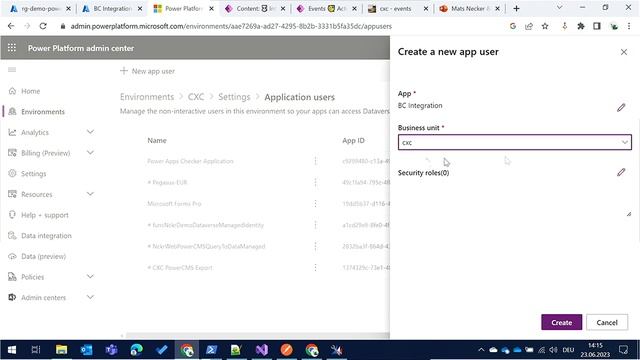Viewport: 640px width, 360px height.
Task: Expand the Analytics section
Action: point(90,132)
